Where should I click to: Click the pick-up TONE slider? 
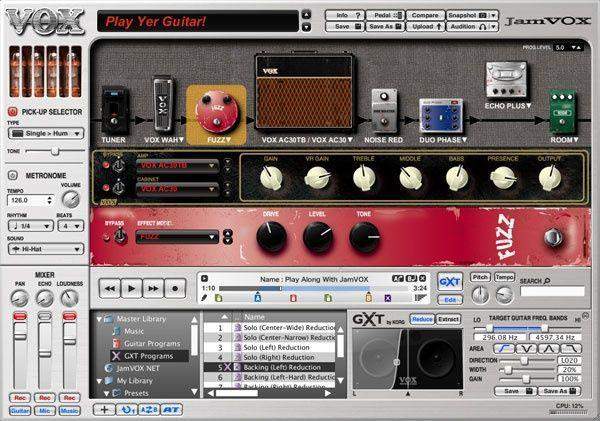pyautogui.click(x=55, y=151)
